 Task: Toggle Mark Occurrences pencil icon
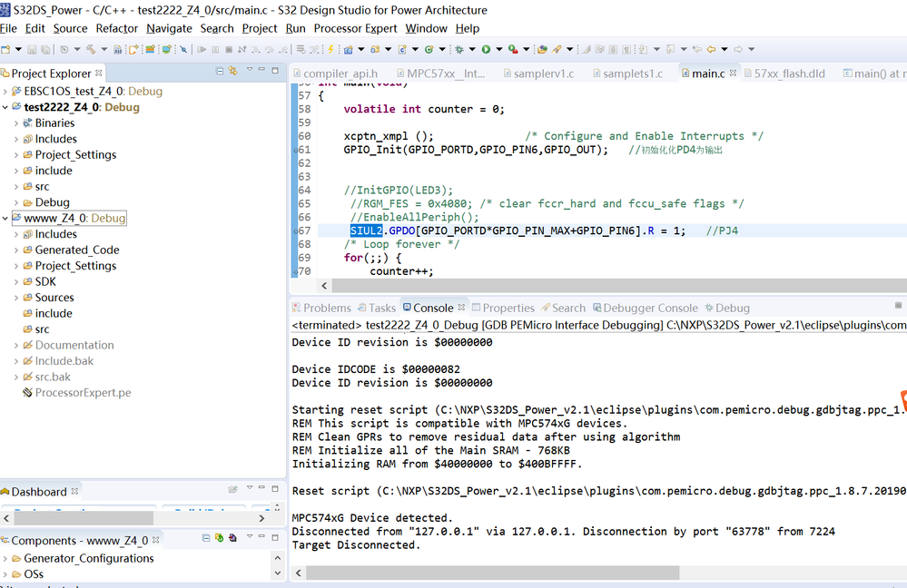pos(587,50)
